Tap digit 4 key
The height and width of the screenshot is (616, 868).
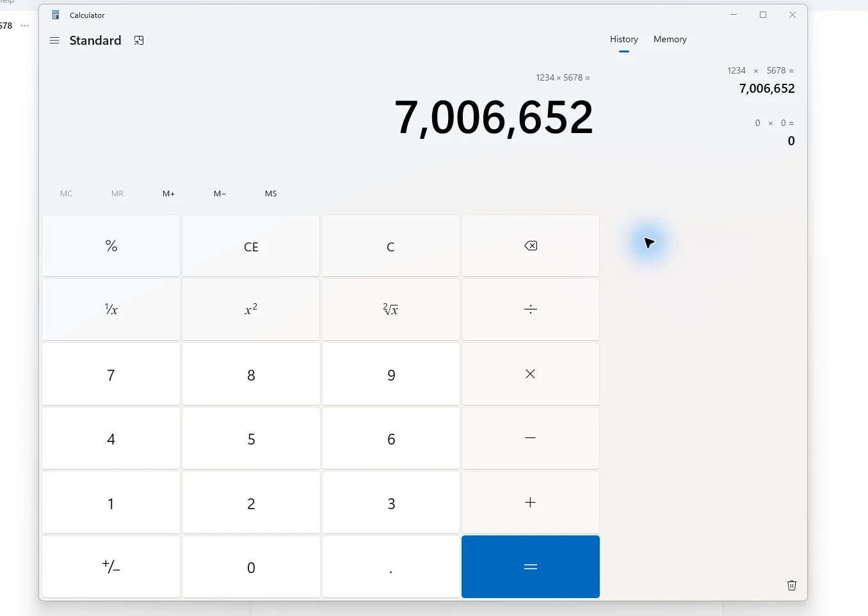click(111, 438)
